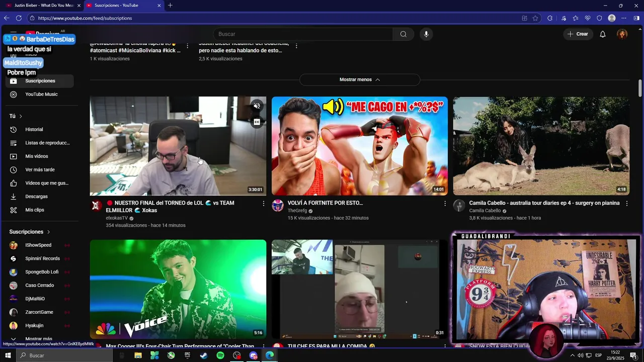Open Epic Games launcher from taskbar
This screenshot has height=362, width=644.
(187, 355)
